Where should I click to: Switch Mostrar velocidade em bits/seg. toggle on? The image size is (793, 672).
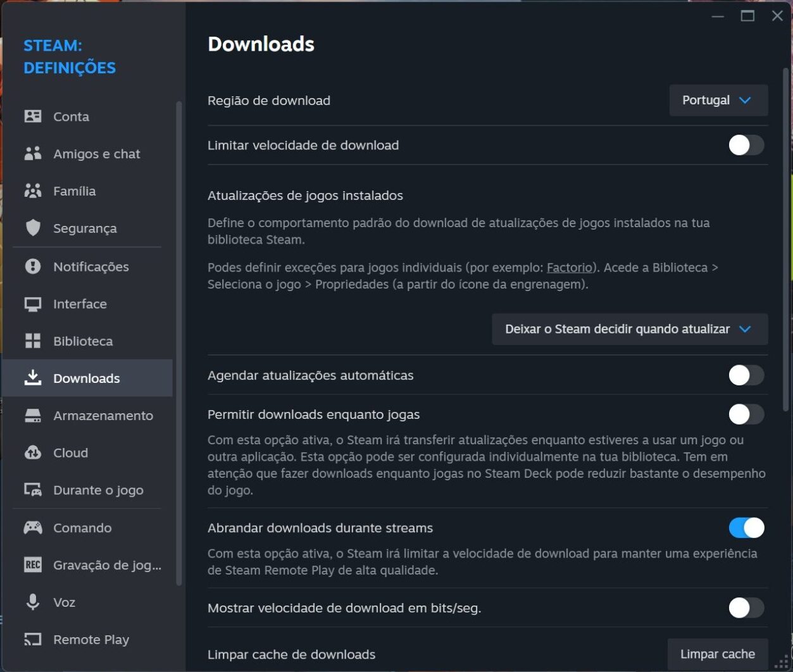746,608
